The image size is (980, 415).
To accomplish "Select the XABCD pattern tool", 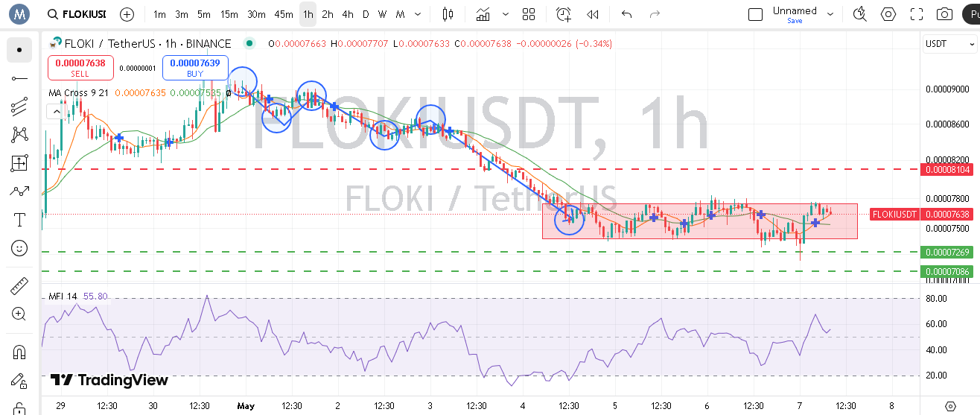I will (19, 135).
